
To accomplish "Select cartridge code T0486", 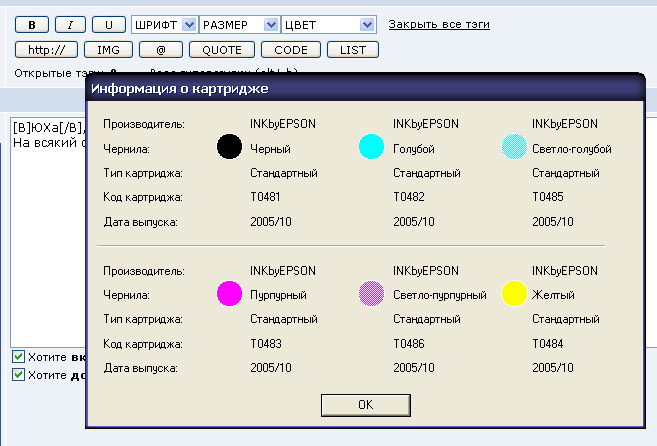I will pos(409,344).
